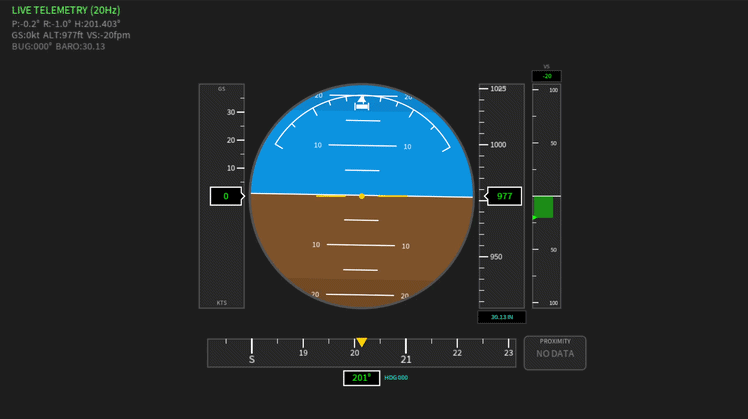The height and width of the screenshot is (419, 748).
Task: Click the left yellow wing bar
Action: click(x=331, y=196)
